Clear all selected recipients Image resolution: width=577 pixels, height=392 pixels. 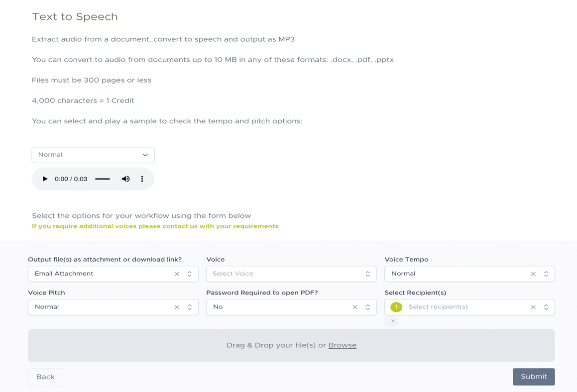click(x=533, y=307)
